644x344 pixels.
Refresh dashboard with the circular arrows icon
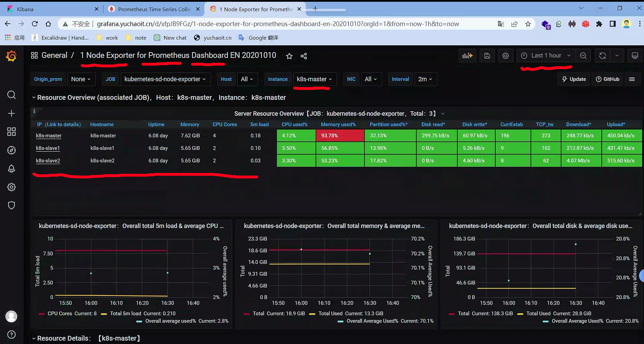pyautogui.click(x=603, y=56)
